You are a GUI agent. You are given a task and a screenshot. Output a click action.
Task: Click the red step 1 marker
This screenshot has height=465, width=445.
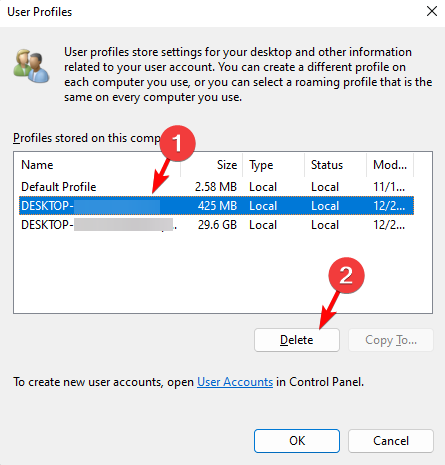[x=178, y=143]
